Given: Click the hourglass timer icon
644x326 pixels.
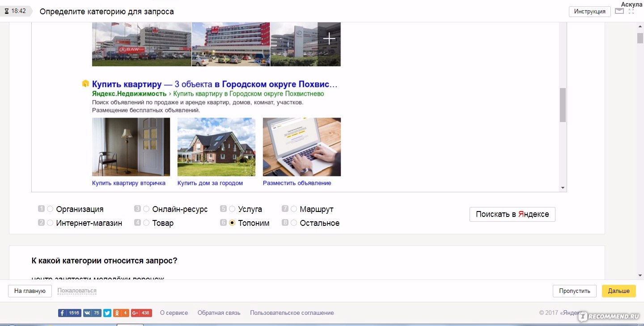Looking at the screenshot, I should point(7,11).
